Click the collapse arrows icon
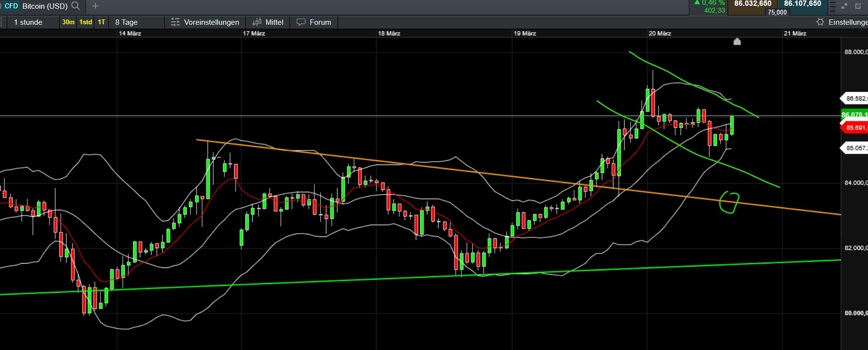 [x=844, y=6]
